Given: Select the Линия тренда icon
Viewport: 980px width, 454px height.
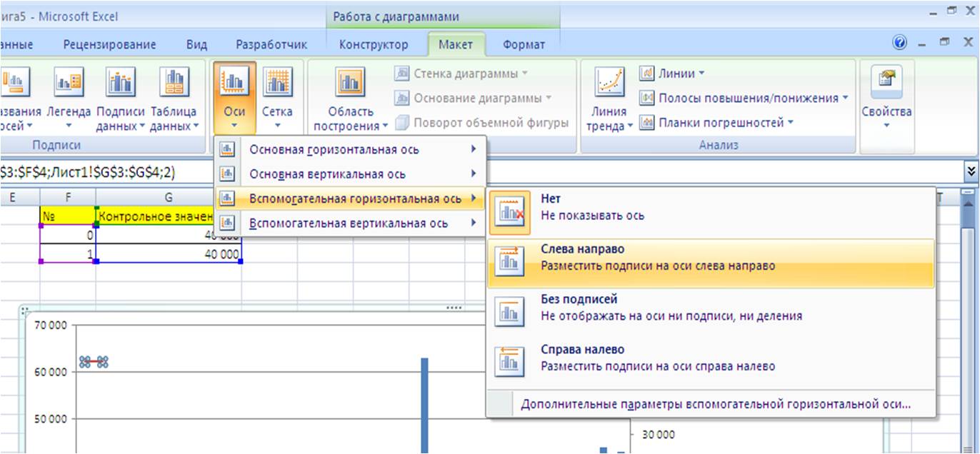Looking at the screenshot, I should pos(609,81).
